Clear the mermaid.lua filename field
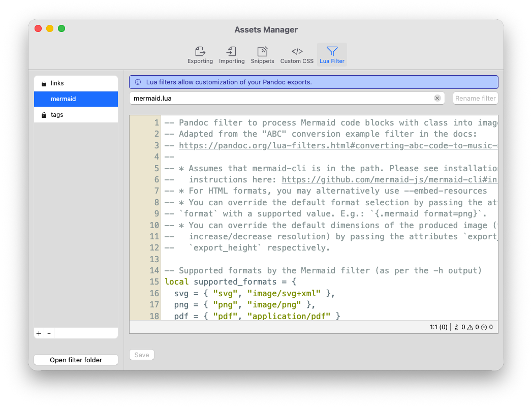 coord(437,98)
